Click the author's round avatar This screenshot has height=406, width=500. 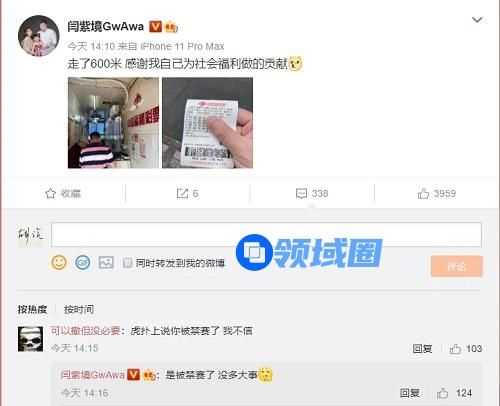[x=38, y=36]
